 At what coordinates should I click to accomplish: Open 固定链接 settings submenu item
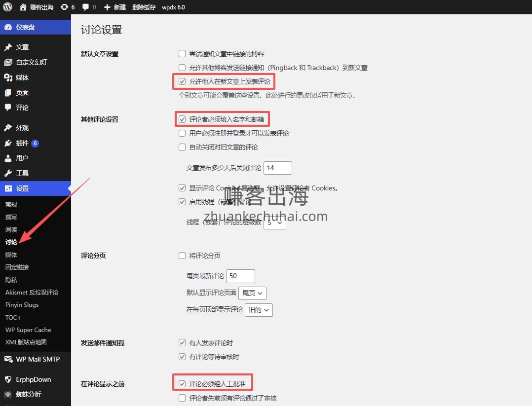[x=17, y=267]
